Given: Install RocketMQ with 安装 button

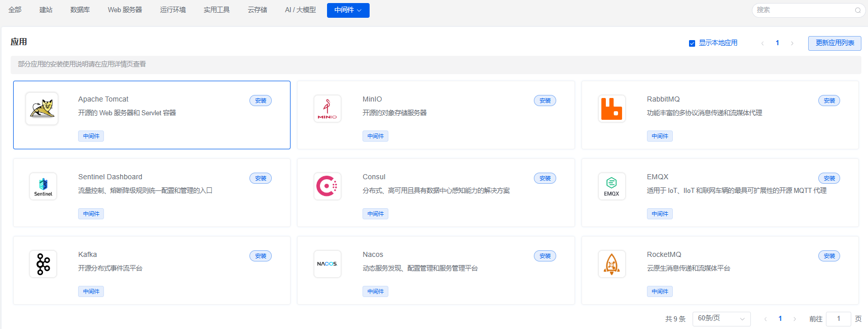Looking at the screenshot, I should pos(829,256).
